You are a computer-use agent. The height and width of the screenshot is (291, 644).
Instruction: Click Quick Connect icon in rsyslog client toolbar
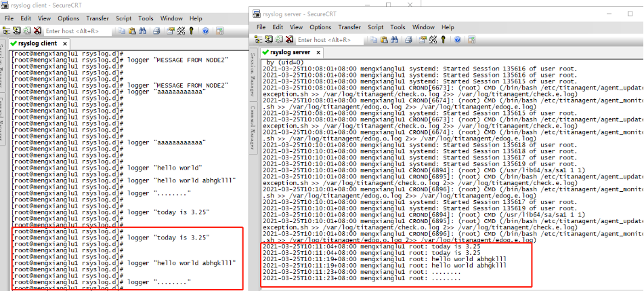16,31
